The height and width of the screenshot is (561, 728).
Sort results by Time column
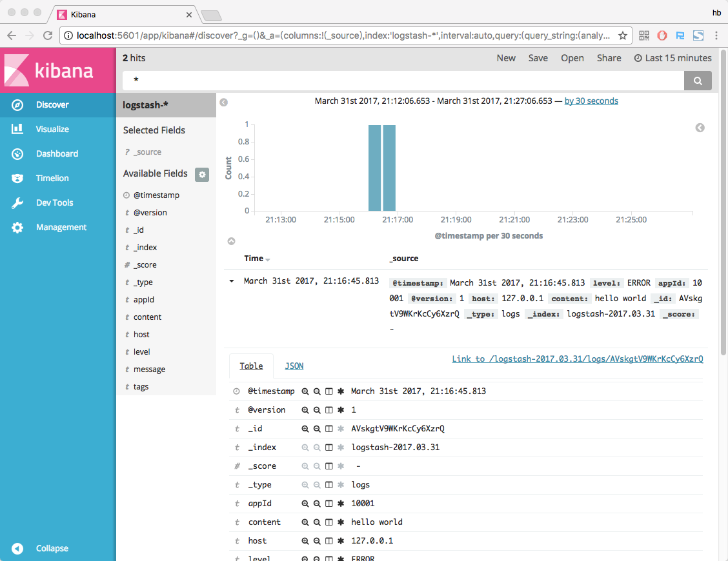point(258,259)
